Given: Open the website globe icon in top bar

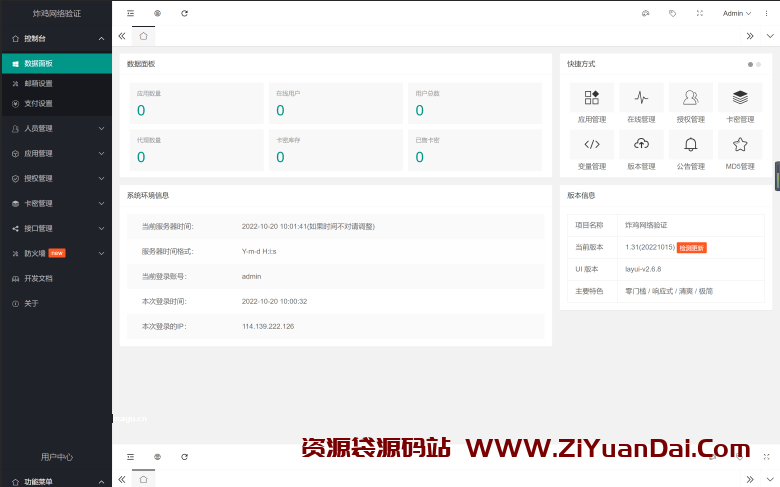Looking at the screenshot, I should 157,13.
